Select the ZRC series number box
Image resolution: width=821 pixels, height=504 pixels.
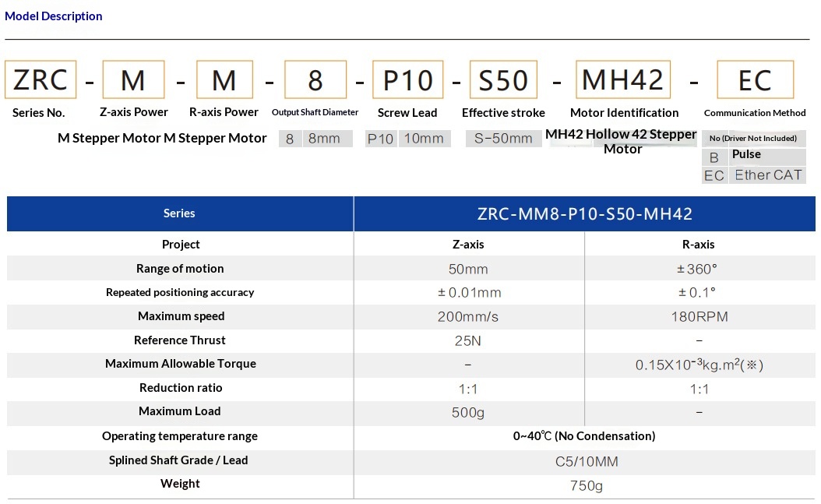tap(41, 79)
